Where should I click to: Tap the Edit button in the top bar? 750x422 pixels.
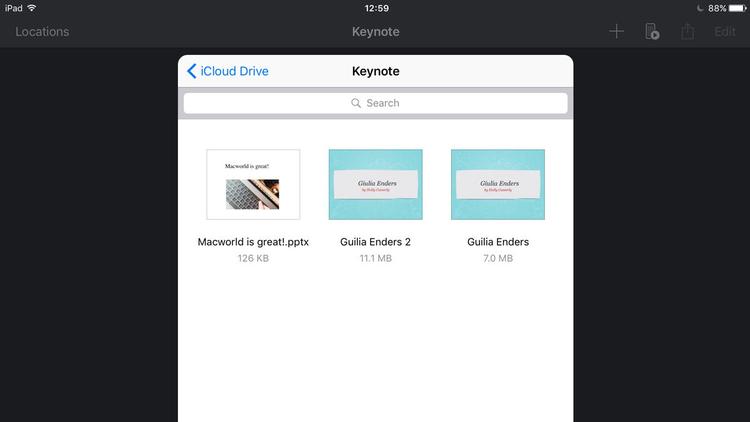725,32
